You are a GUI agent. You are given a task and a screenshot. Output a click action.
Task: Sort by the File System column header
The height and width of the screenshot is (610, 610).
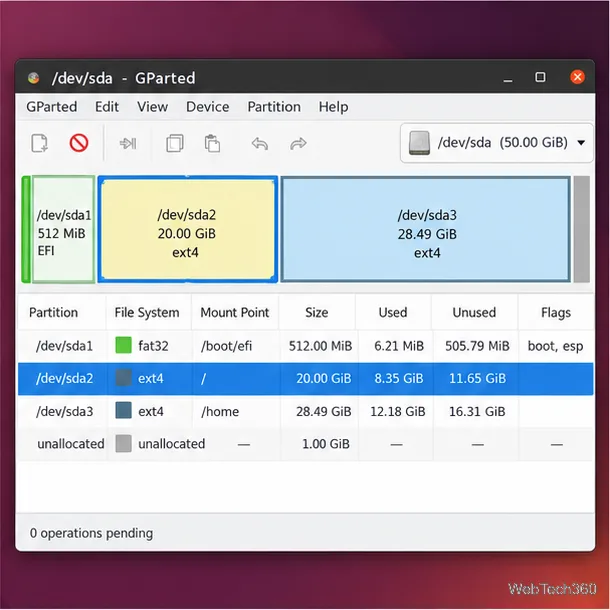coord(149,312)
